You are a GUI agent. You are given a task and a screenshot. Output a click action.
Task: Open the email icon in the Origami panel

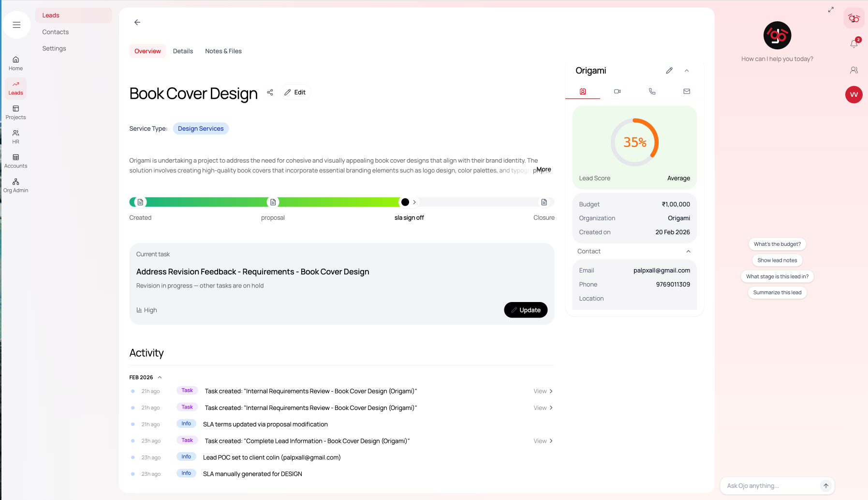point(687,91)
